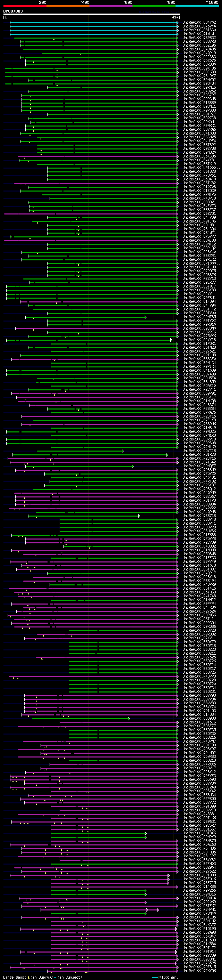Viewport: 222px width, 980px height.
Task: Select the UniRef100_Q8RU80 label
Action: coord(199,64)
